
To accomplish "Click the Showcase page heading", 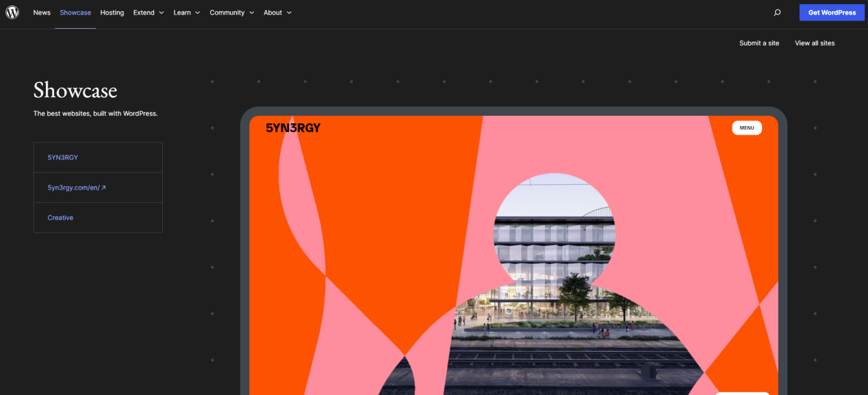I will [75, 90].
